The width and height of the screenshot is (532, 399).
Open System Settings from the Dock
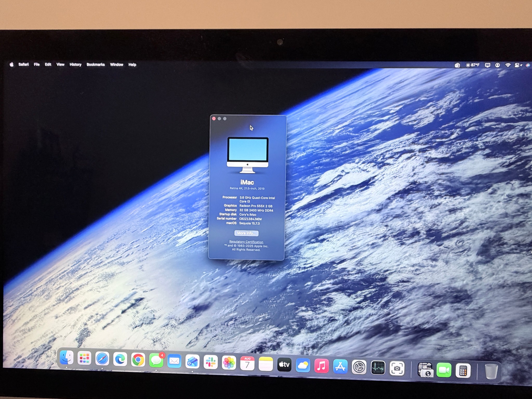[359, 367]
